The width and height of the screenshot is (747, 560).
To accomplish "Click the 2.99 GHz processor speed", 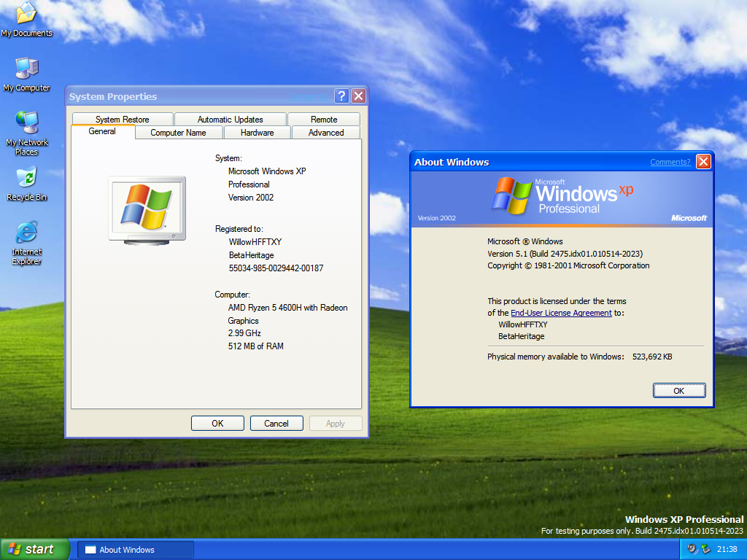I will pyautogui.click(x=244, y=332).
